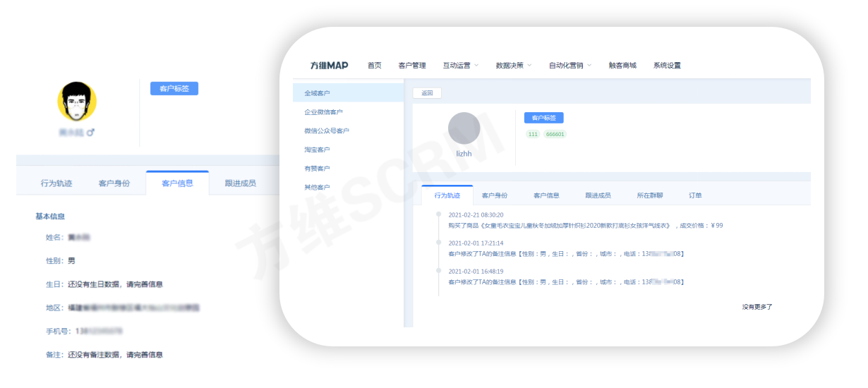Click the gray lizhh avatar
868x388 pixels.
464,128
